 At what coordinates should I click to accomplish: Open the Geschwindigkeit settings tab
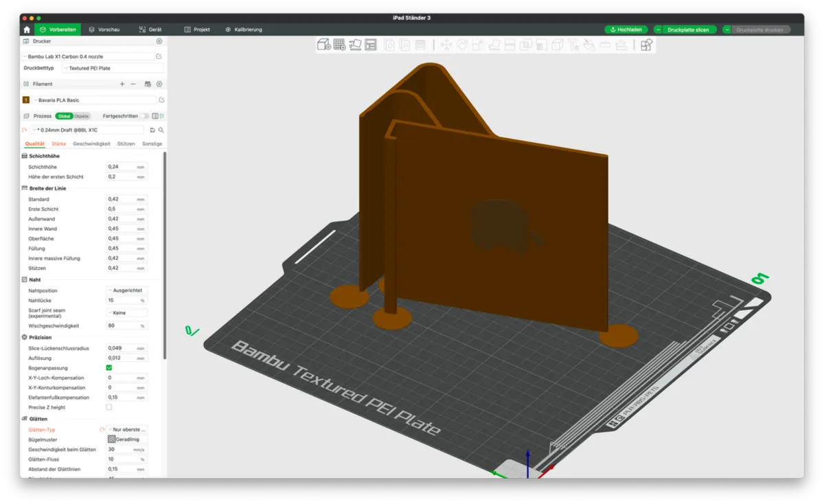[x=91, y=144]
